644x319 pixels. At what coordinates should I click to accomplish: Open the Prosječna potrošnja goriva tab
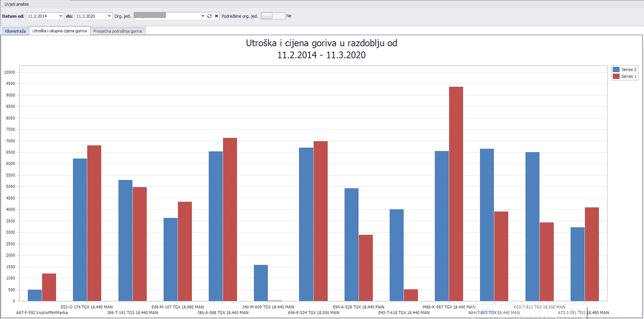point(118,31)
